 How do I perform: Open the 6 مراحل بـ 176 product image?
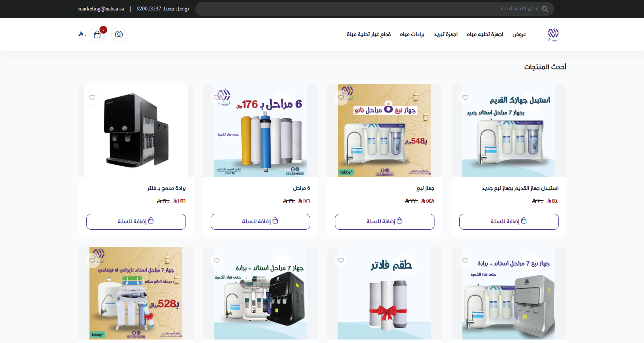[260, 130]
